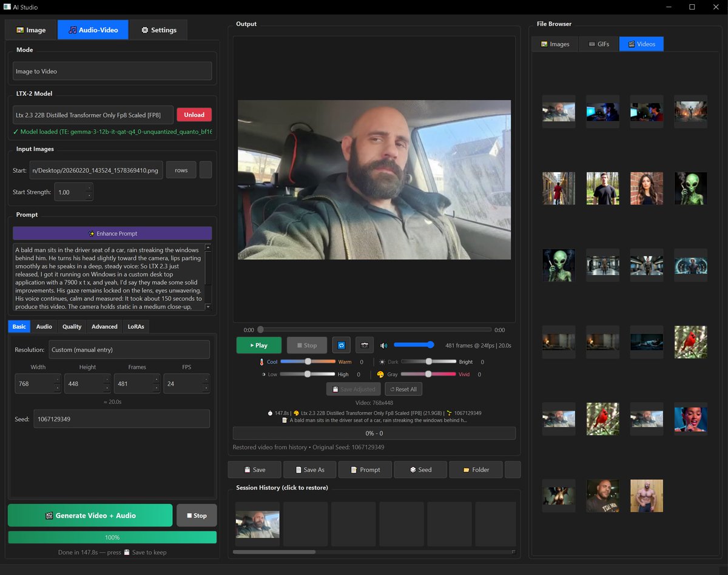This screenshot has height=575, width=728.
Task: Open the GIFs tab in File Browser
Action: [x=598, y=44]
